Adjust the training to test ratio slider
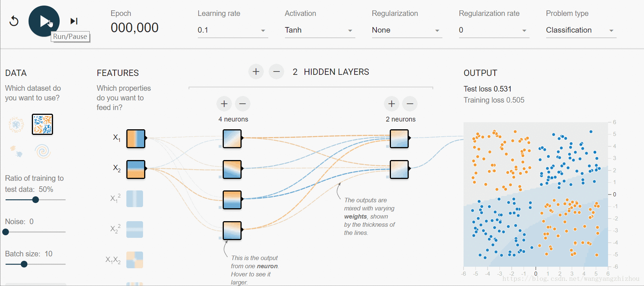The image size is (644, 286). [36, 200]
